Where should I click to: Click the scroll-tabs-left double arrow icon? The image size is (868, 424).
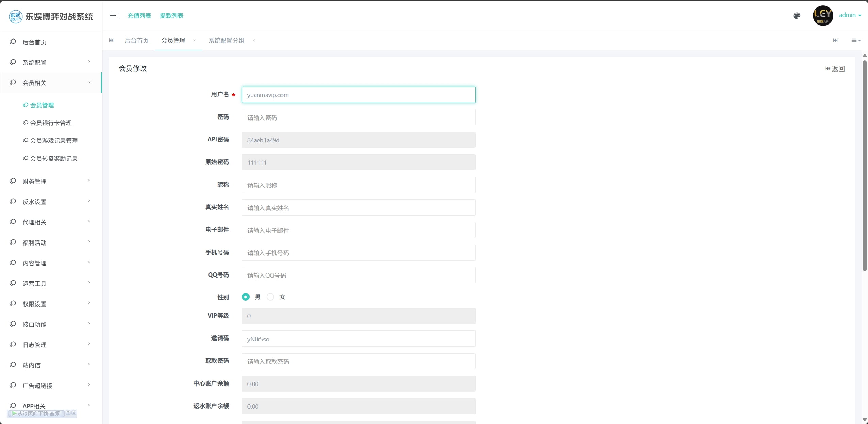coord(111,40)
